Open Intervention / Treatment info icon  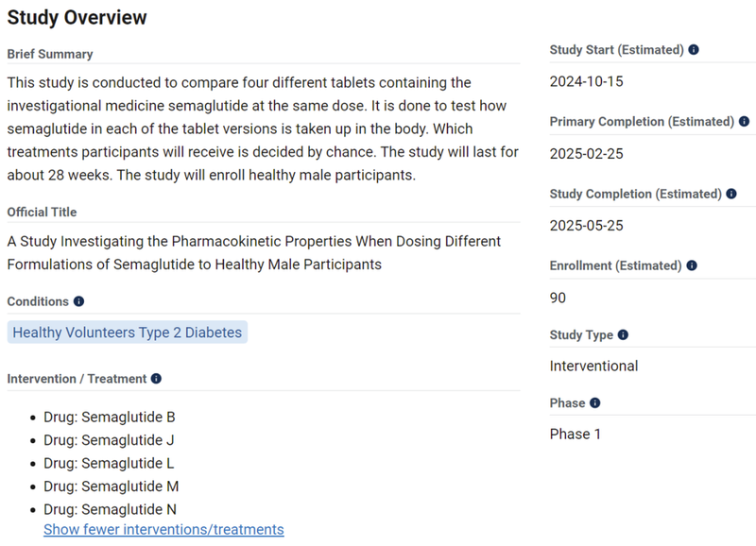click(x=156, y=379)
